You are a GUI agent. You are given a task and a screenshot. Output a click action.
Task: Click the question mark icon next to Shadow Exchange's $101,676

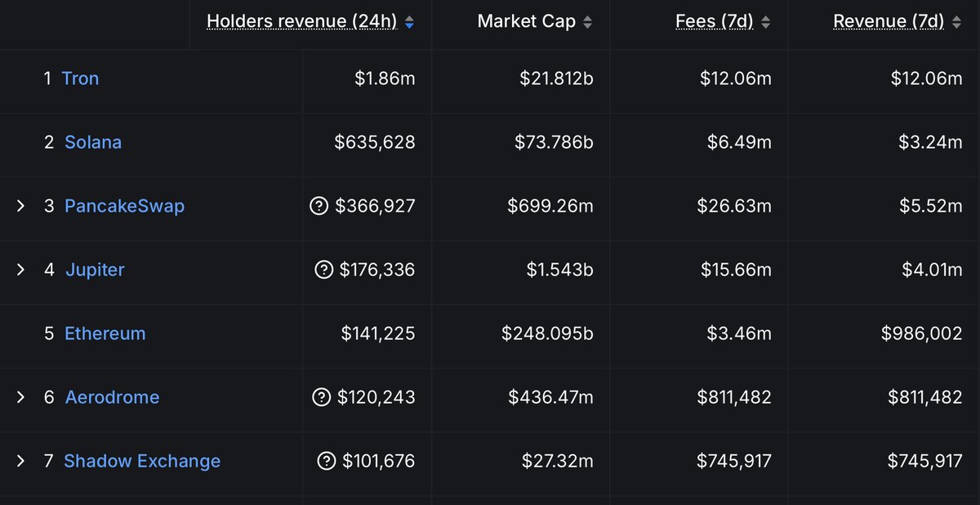[326, 461]
